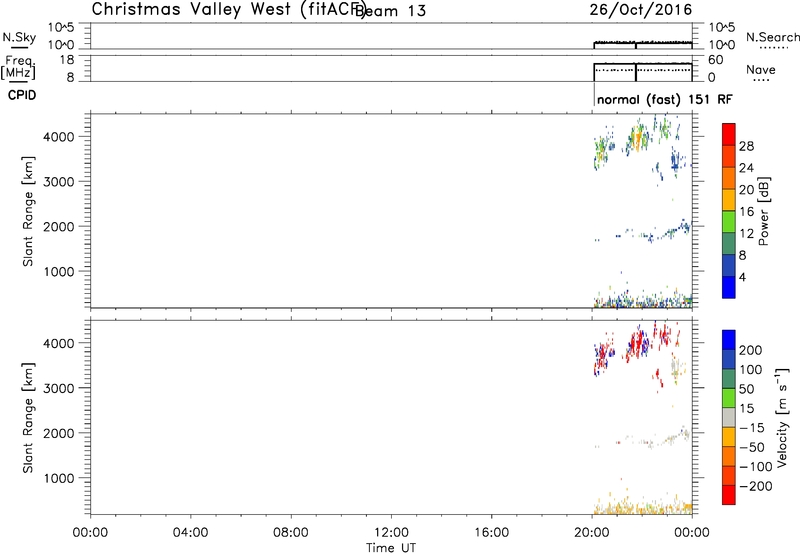The width and height of the screenshot is (800, 554).
Task: Click the 'Freq. [MHz]' axis label
Action: [x=18, y=67]
